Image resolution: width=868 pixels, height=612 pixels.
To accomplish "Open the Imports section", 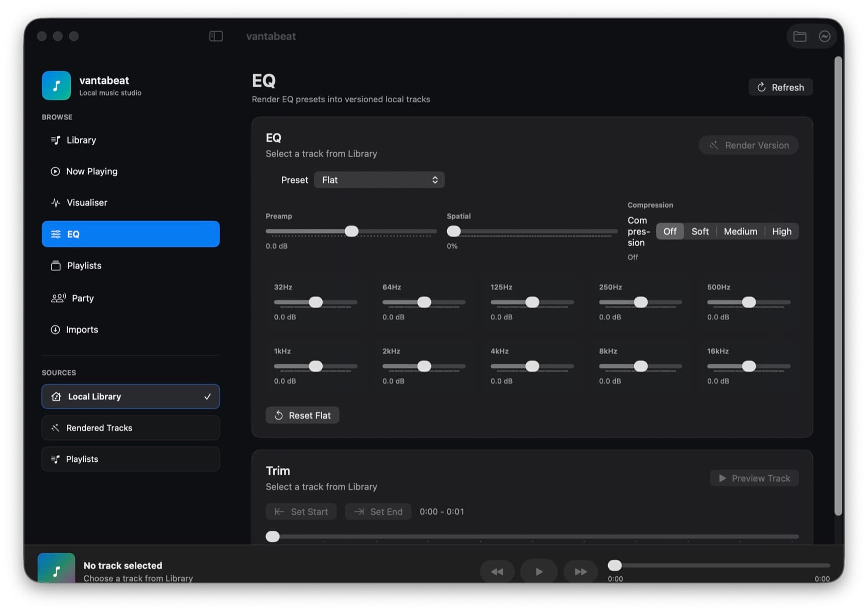I will [x=131, y=329].
